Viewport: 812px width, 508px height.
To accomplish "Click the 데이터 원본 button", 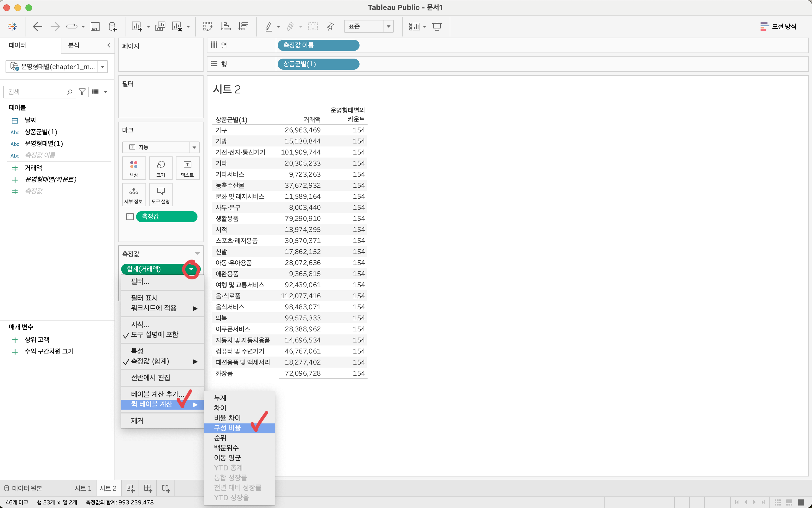I will 24,488.
